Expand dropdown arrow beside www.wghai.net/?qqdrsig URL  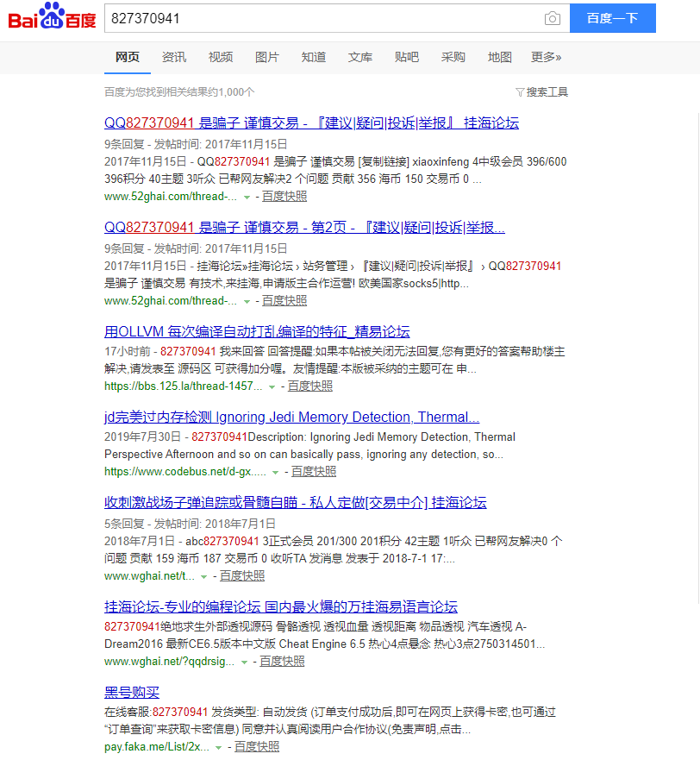click(244, 663)
